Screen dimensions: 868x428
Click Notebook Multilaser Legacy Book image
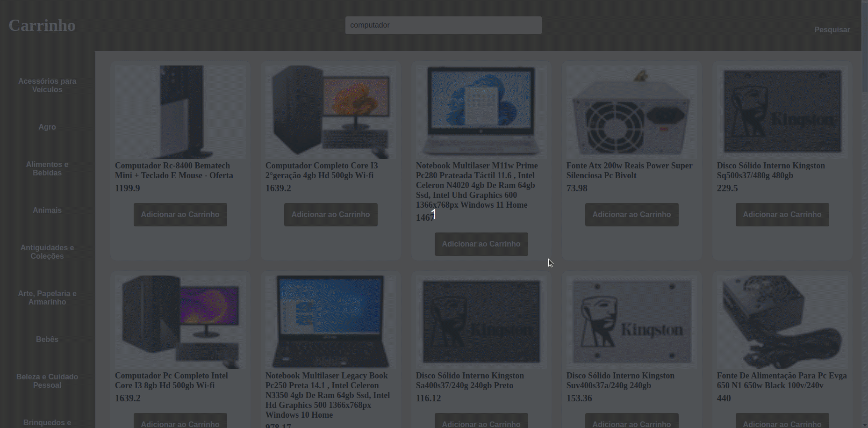tap(331, 322)
